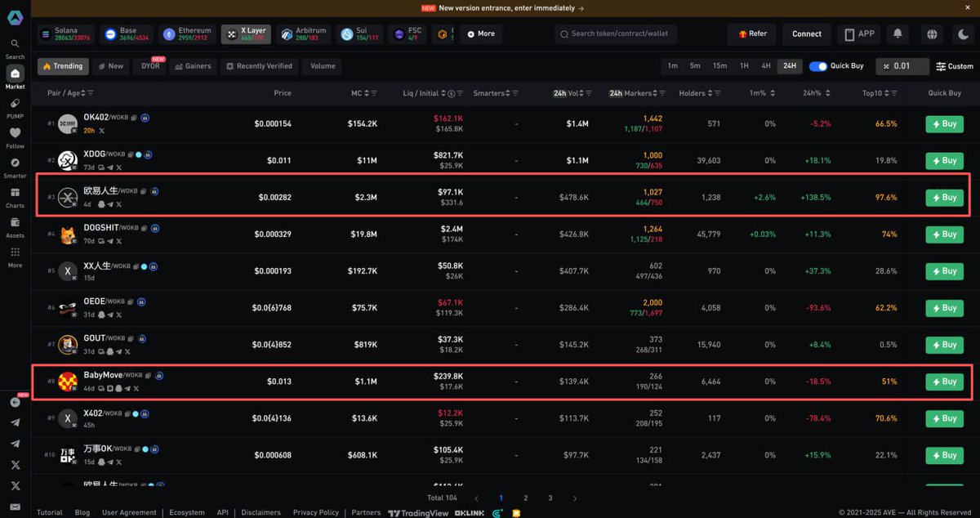Select the 24H time range

coord(790,66)
